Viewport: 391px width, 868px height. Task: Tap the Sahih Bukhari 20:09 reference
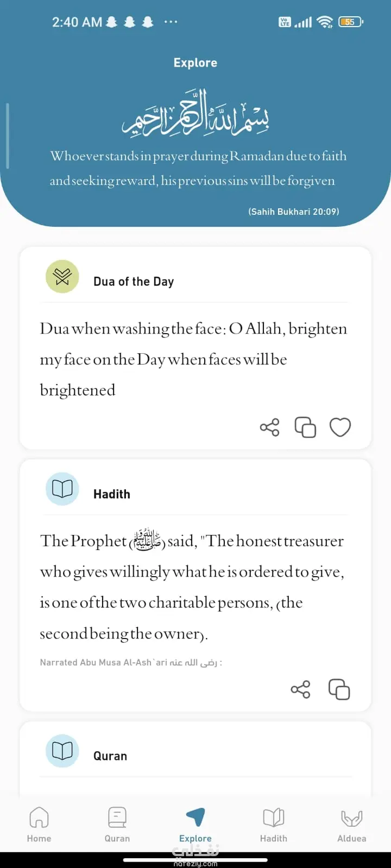tap(294, 212)
